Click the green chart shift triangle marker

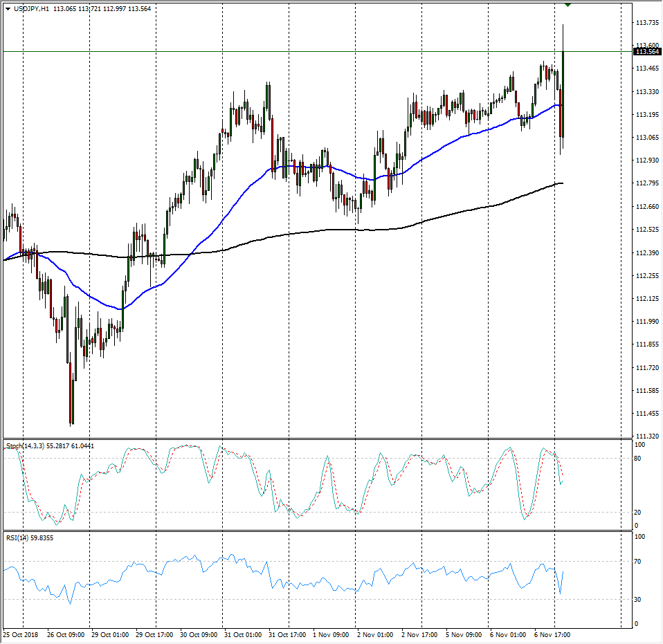click(x=567, y=6)
